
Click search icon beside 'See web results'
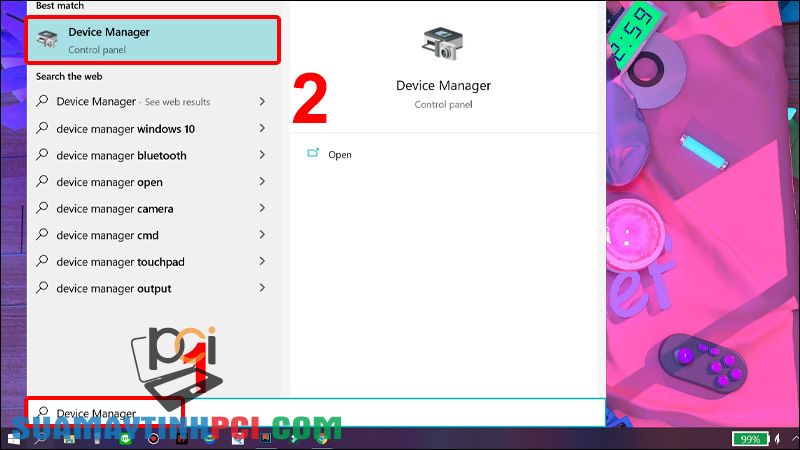pyautogui.click(x=42, y=101)
